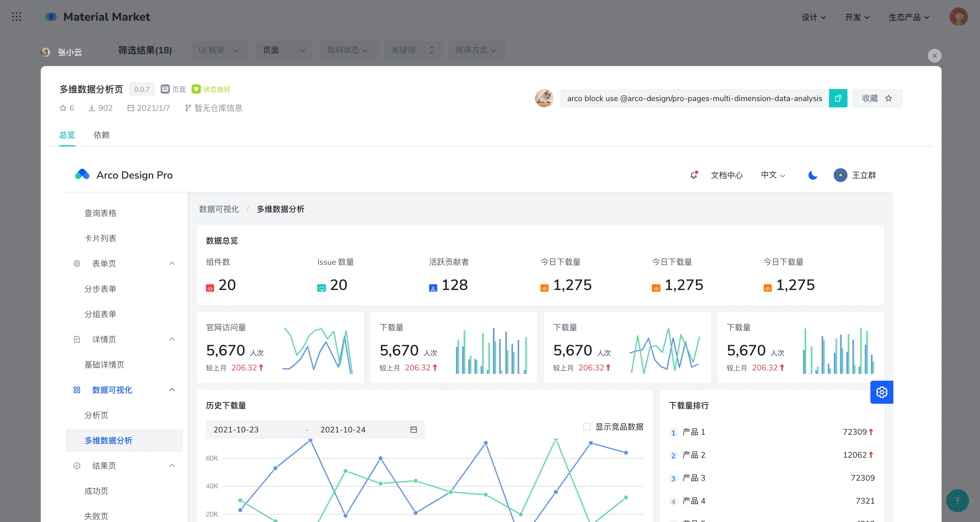Image resolution: width=980 pixels, height=522 pixels.
Task: Click the calendar icon next to 2021/1/7
Action: tap(131, 108)
